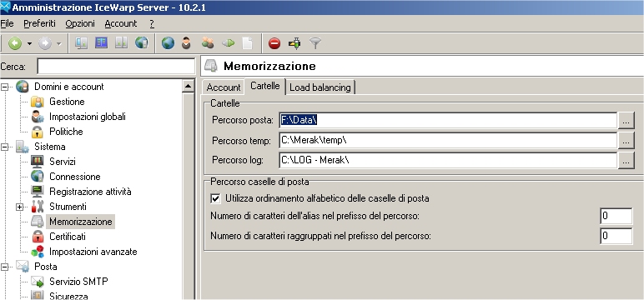
Task: Select Strumenti in the tree
Action: 68,207
